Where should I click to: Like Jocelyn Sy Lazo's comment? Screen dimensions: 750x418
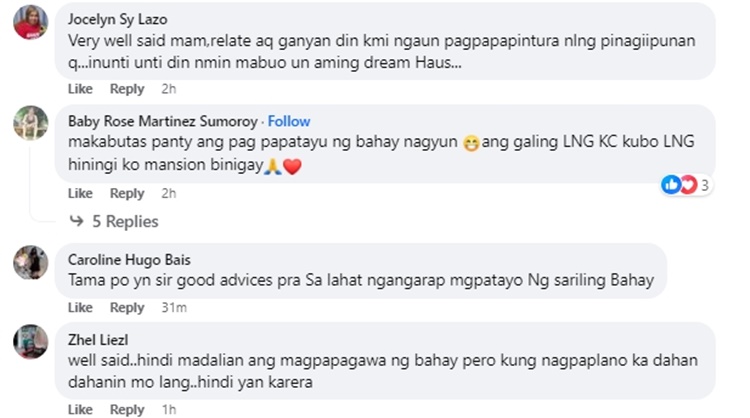click(x=80, y=89)
